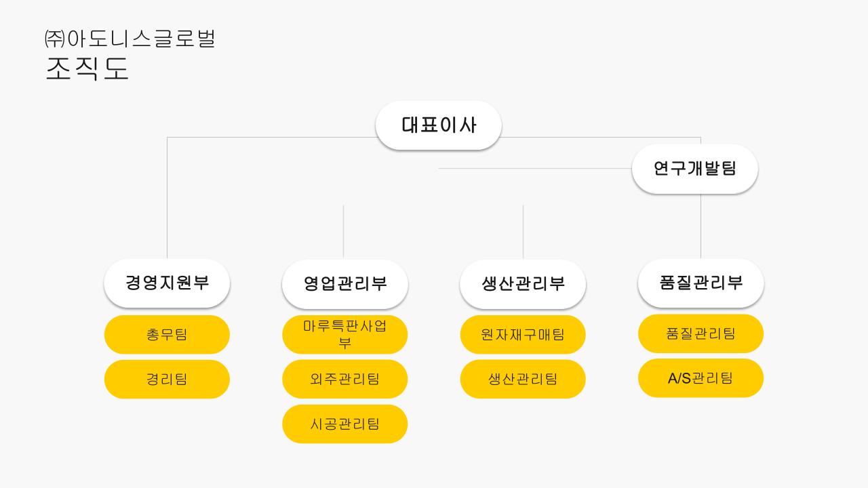This screenshot has width=868, height=488.
Task: Click the 조직도 title text
Action: pos(87,68)
